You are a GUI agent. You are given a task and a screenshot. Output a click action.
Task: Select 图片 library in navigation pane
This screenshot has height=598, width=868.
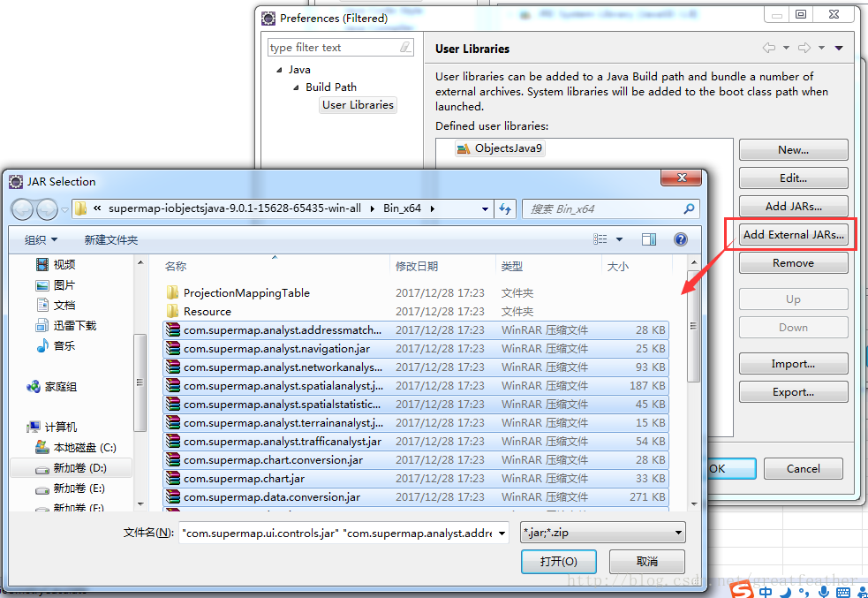[56, 285]
